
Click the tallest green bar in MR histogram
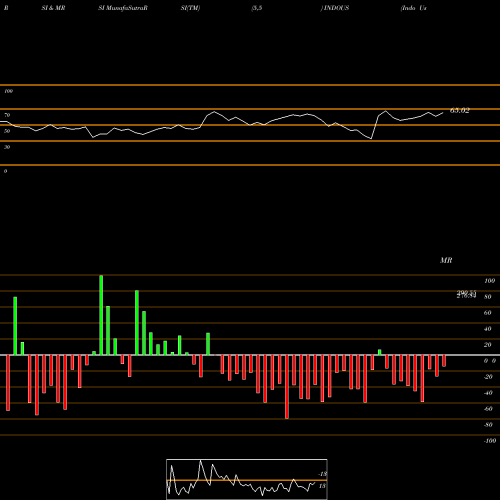(x=101, y=315)
